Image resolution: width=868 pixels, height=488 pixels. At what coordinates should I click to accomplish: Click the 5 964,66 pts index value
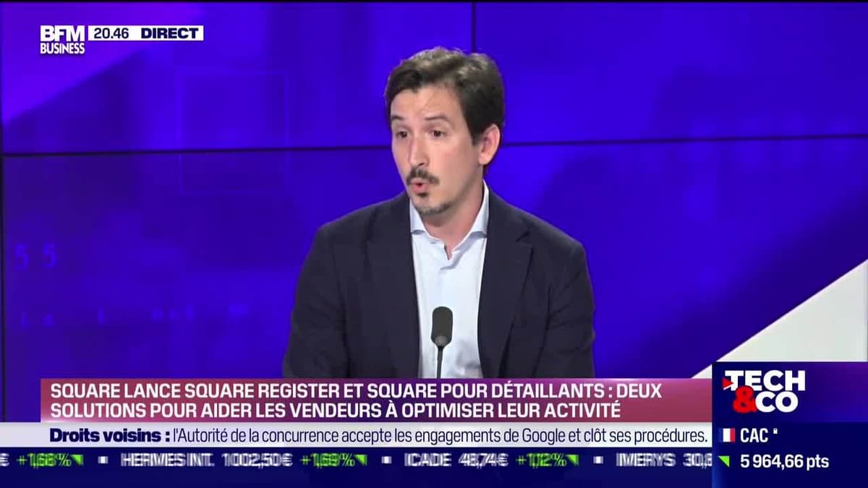(784, 461)
